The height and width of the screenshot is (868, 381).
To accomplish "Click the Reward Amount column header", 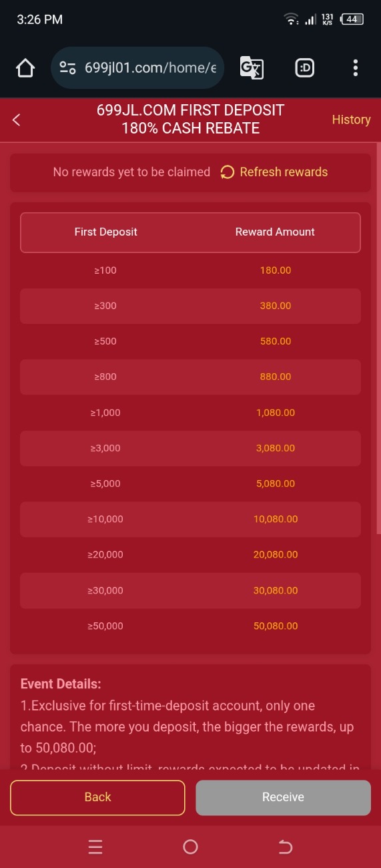I will (x=275, y=232).
